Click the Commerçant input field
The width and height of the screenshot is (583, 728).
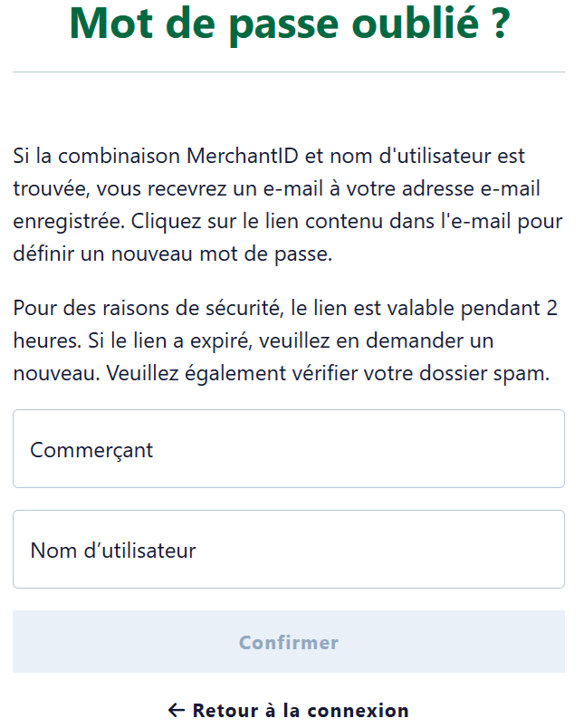(290, 449)
